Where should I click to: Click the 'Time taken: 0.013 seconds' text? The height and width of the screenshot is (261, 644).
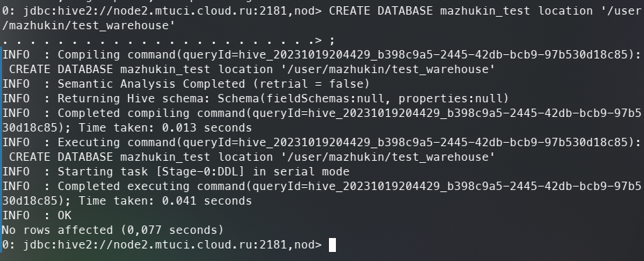pyautogui.click(x=165, y=128)
